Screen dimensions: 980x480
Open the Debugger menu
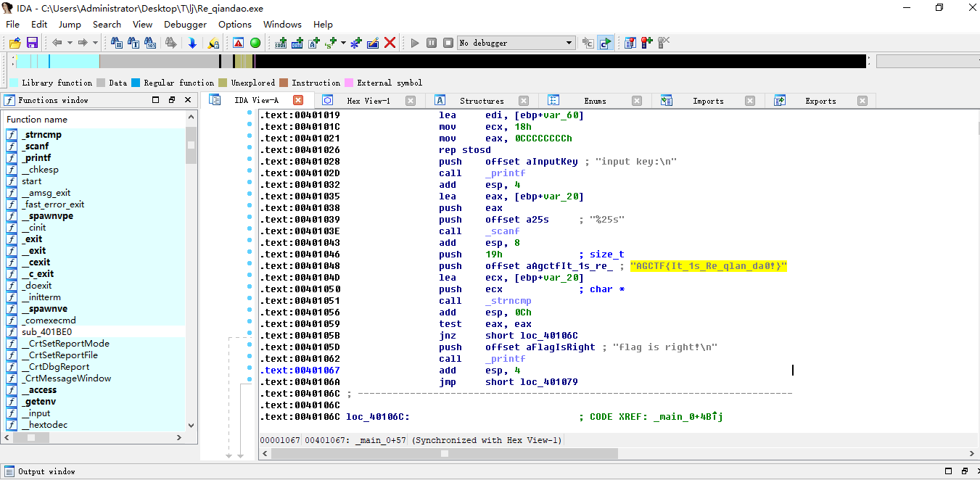click(x=186, y=24)
